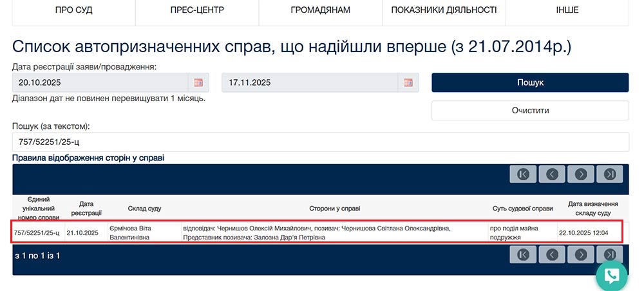Viewport: 644px width, 291px height.
Task: Click the Пошук search button
Action: [530, 82]
